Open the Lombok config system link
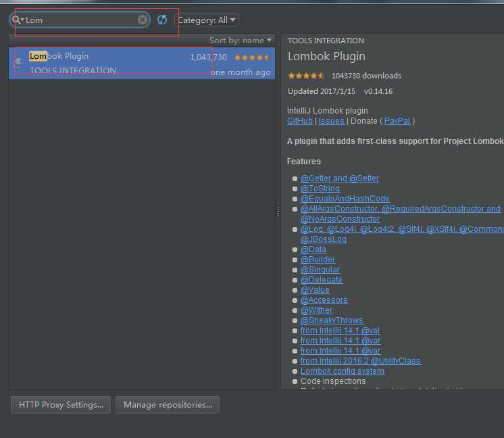The width and height of the screenshot is (504, 438). click(x=343, y=371)
